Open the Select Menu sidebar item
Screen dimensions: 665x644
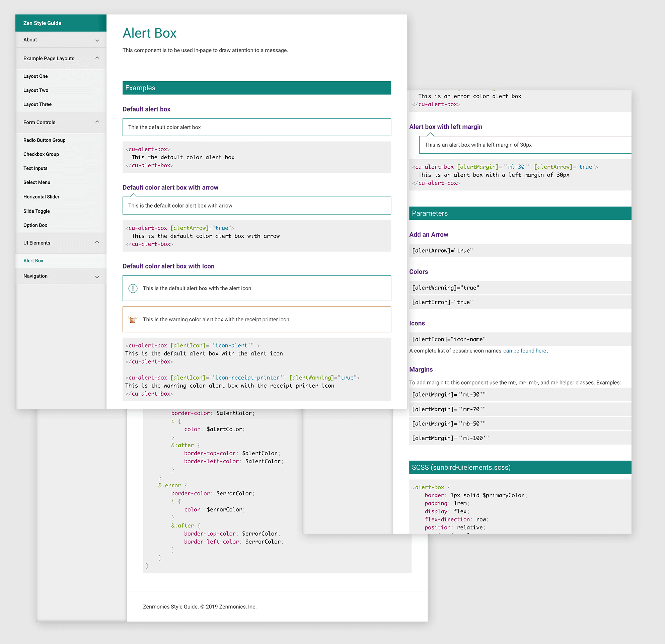(x=36, y=182)
